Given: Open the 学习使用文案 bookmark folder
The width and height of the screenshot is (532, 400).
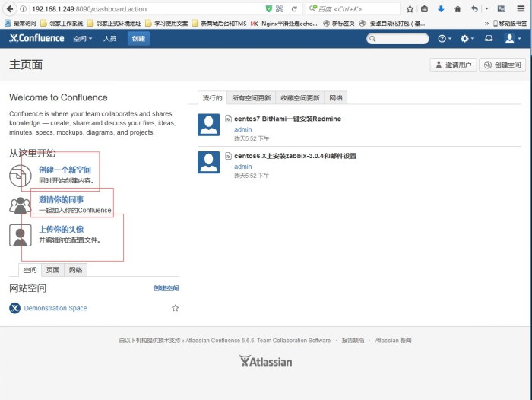Looking at the screenshot, I should pyautogui.click(x=166, y=23).
